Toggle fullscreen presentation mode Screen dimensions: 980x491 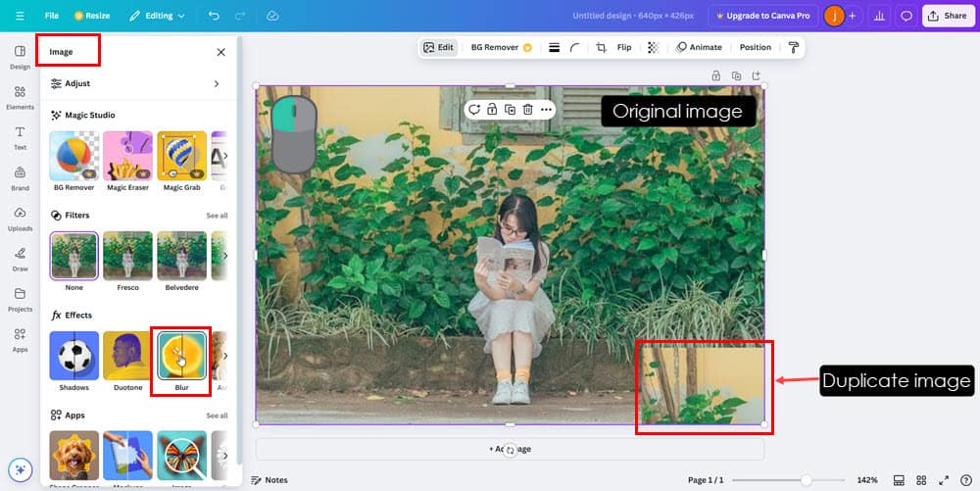coord(943,480)
